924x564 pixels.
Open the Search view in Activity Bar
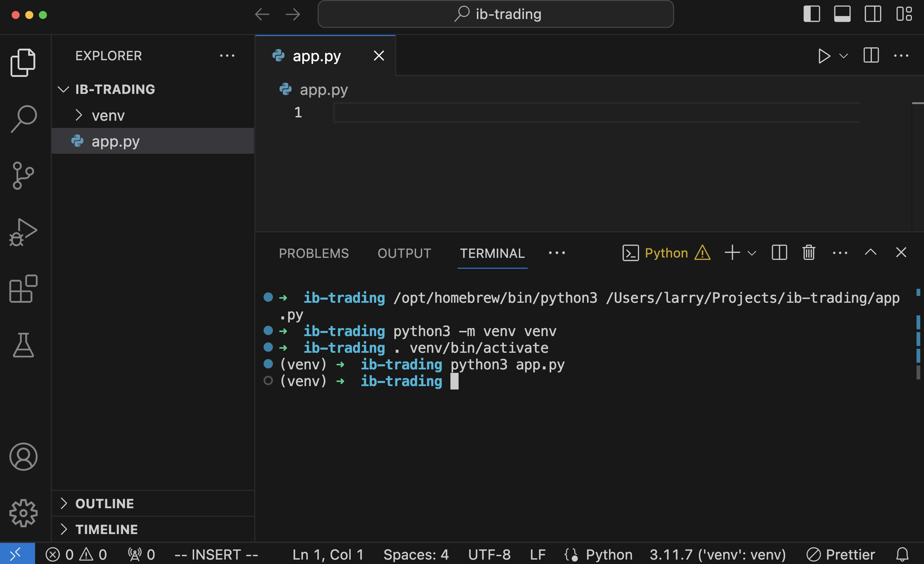(x=23, y=118)
